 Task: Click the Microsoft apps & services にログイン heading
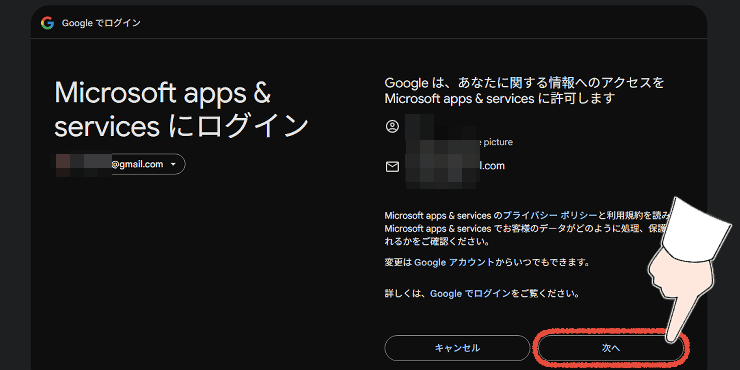181,109
